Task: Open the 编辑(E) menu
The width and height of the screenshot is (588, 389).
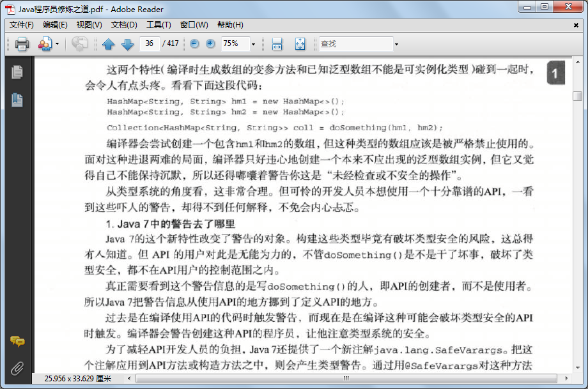Action: [x=55, y=25]
